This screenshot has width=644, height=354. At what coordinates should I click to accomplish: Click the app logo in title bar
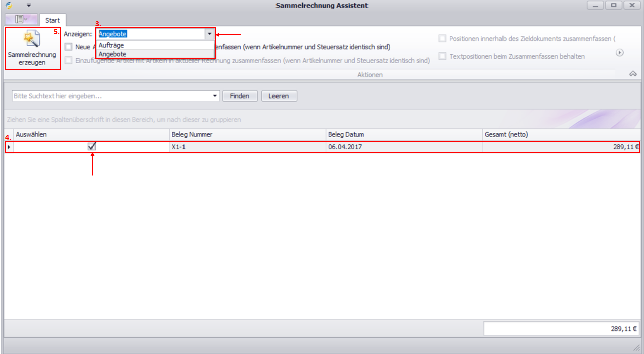coord(9,6)
